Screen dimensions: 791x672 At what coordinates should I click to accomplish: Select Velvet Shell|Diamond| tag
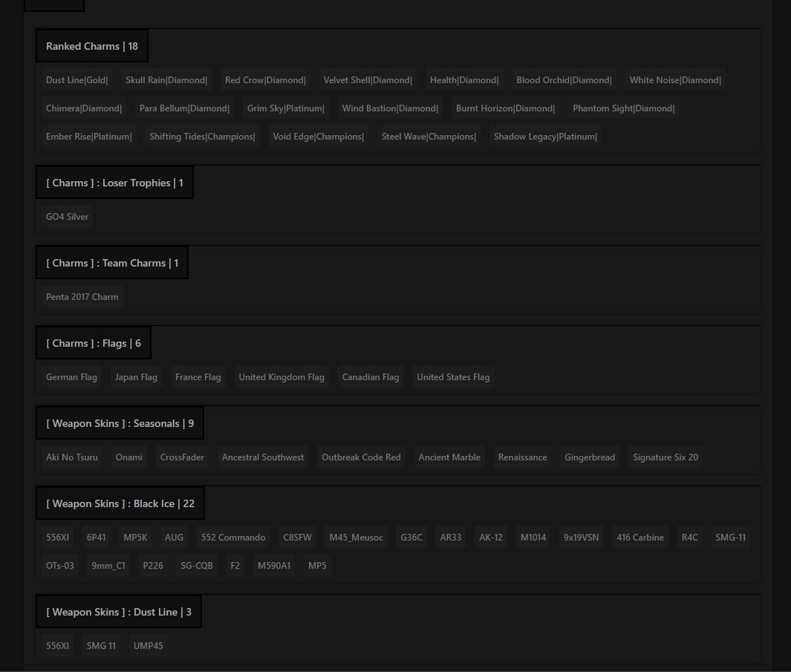(368, 80)
